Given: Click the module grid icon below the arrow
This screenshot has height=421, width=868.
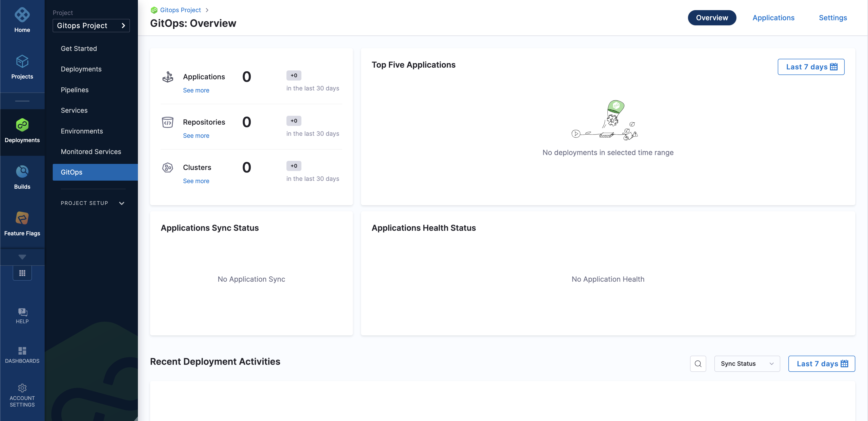Looking at the screenshot, I should pos(22,273).
